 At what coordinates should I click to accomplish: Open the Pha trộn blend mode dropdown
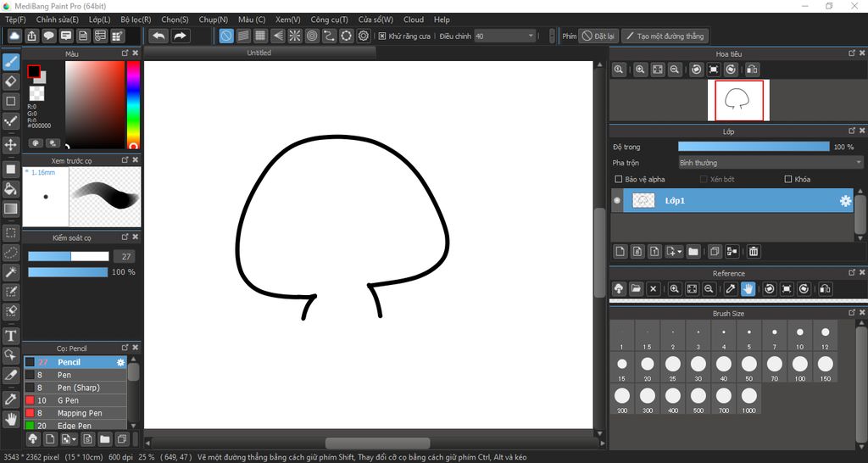point(770,163)
